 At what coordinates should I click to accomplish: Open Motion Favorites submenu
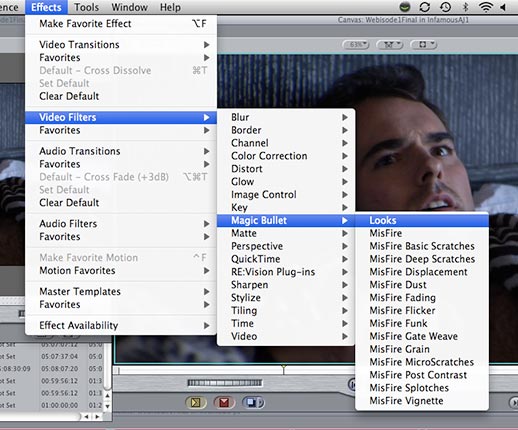(121, 271)
